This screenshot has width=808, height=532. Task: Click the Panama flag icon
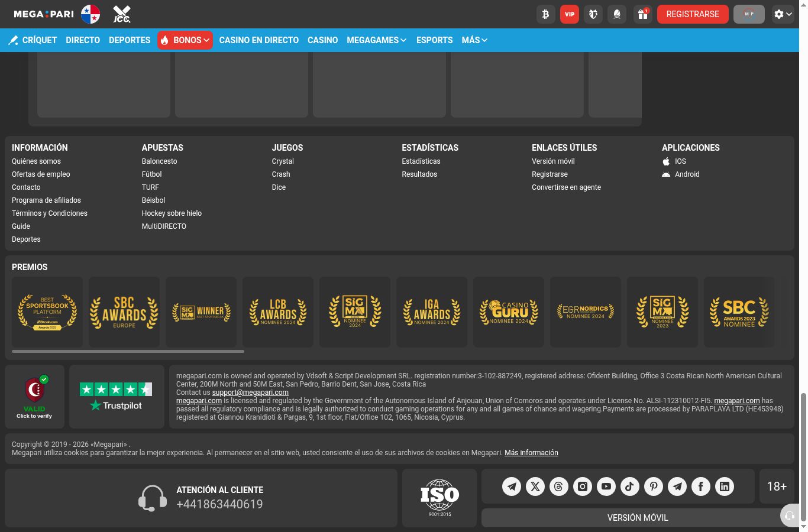(x=91, y=14)
